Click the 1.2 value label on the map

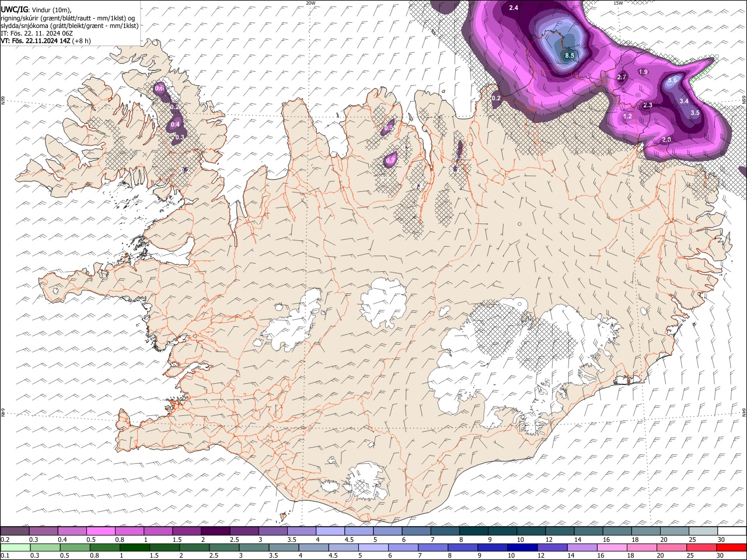[x=627, y=116]
